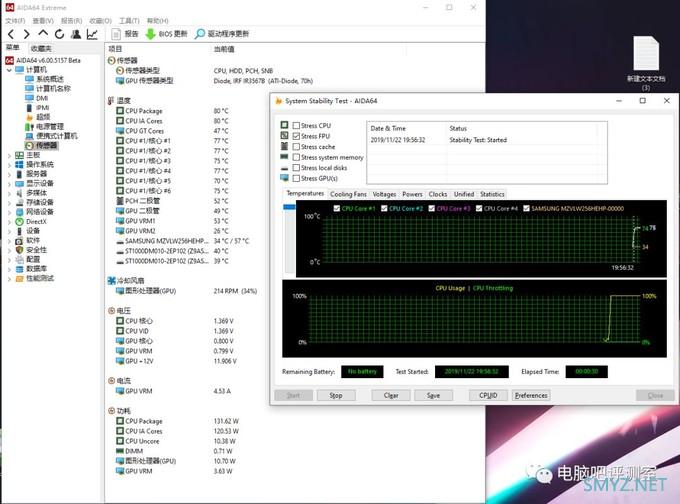The height and width of the screenshot is (504, 680).
Task: Click the blue temperature graph scale slider
Action: (289, 207)
